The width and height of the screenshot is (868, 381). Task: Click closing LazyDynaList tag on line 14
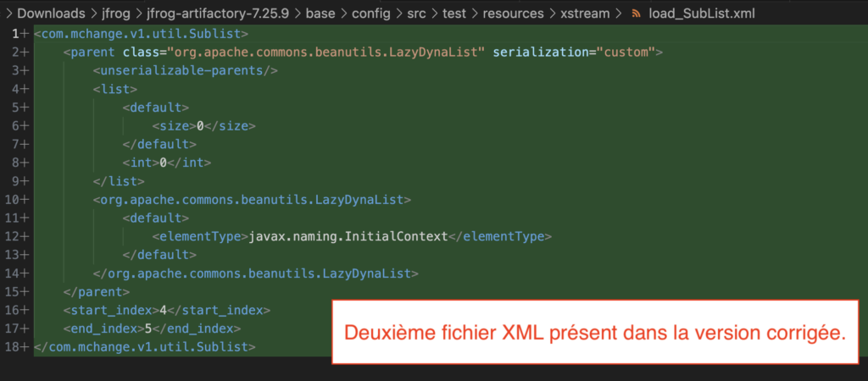pos(255,273)
